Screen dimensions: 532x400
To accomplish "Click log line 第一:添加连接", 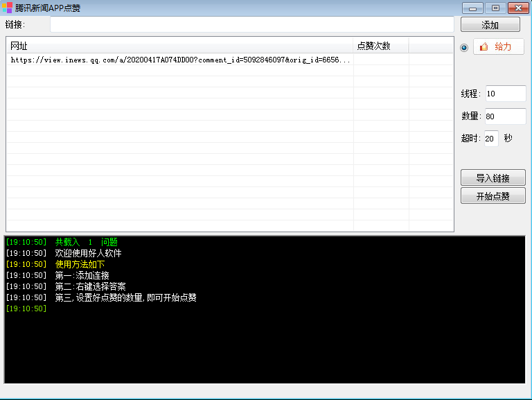I will [82, 275].
